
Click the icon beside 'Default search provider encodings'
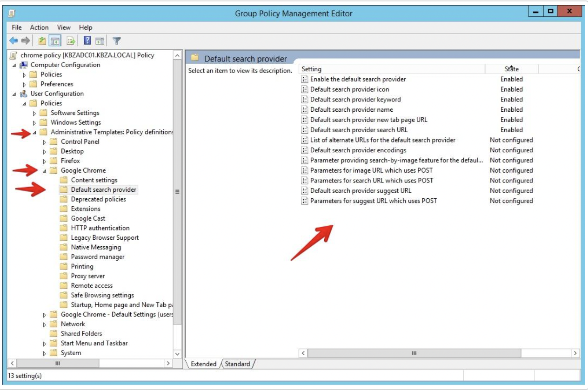(x=305, y=150)
